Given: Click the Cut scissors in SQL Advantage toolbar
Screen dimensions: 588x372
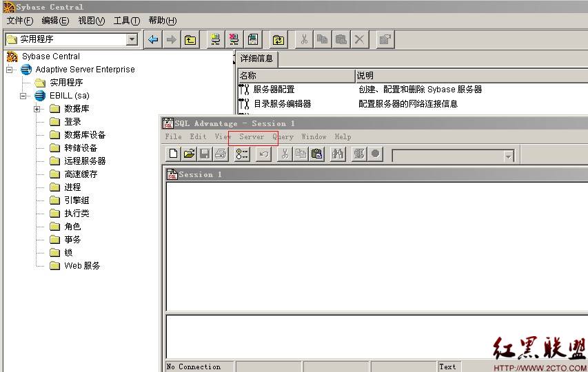Looking at the screenshot, I should click(x=285, y=154).
